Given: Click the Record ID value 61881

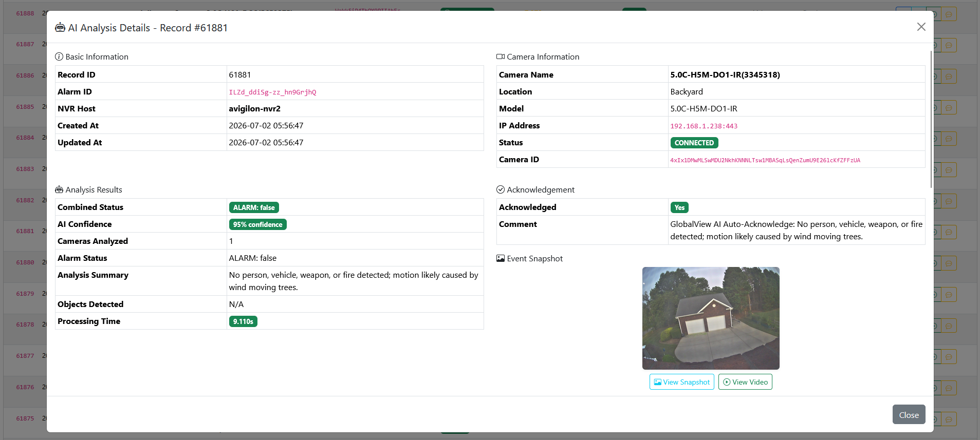Looking at the screenshot, I should 240,74.
